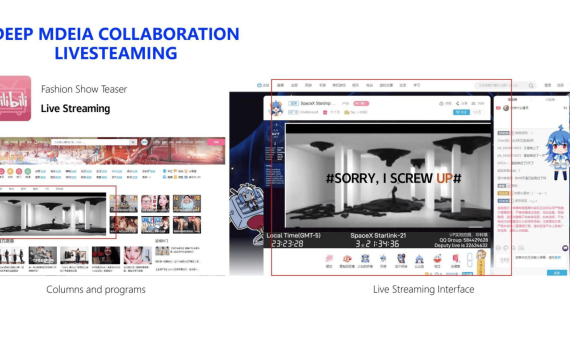Screen dimensions: 570x360
Task: Click the pink button at banner right end
Action: pyautogui.click(x=216, y=142)
